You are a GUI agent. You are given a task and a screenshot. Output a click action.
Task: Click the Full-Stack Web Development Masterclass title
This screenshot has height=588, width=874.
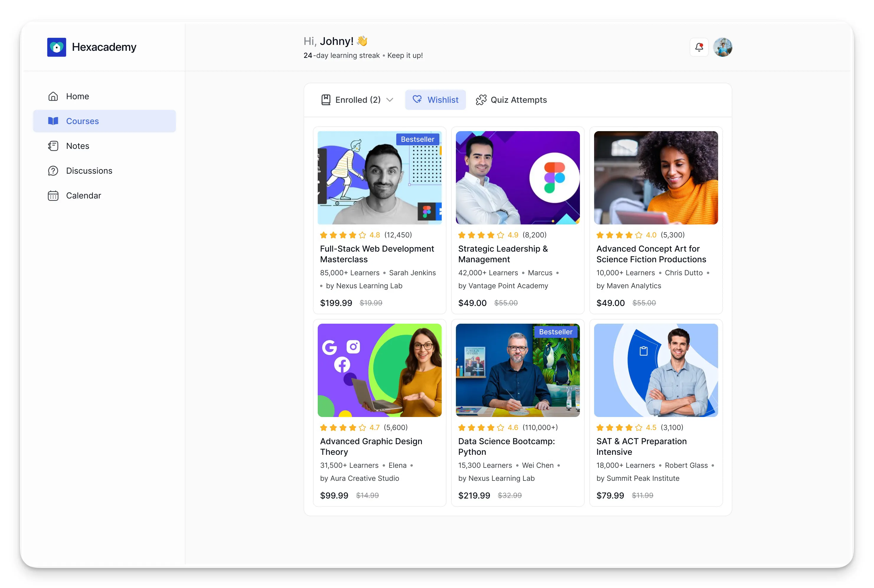point(377,254)
